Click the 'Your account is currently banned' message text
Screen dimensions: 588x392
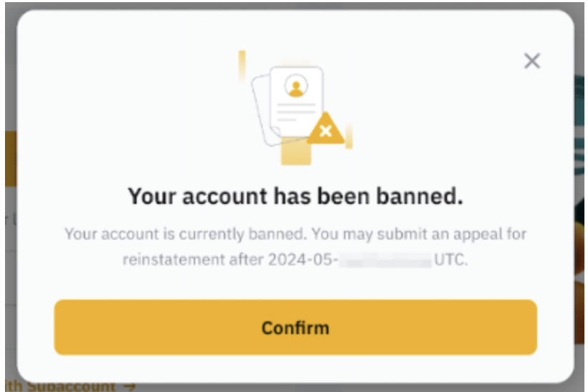[295, 247]
